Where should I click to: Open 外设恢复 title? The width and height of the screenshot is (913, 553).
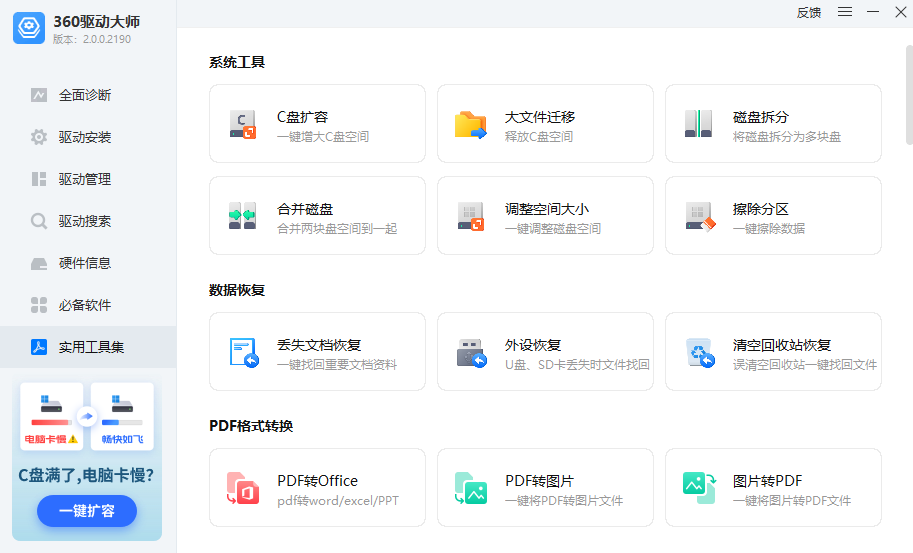tap(533, 345)
